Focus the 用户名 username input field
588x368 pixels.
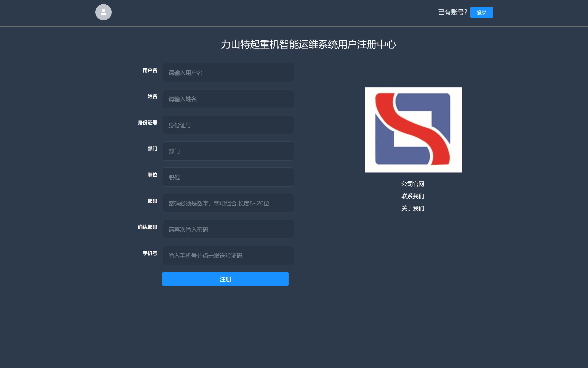228,72
